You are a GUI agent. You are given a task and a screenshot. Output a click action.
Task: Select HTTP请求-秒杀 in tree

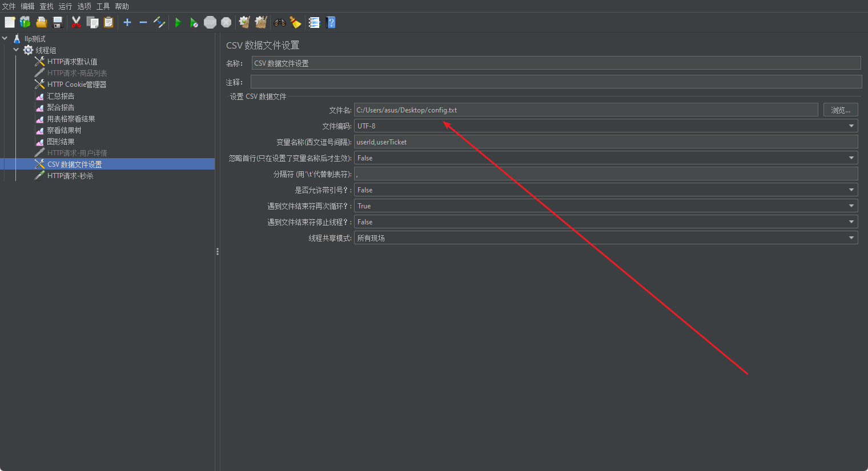tap(70, 176)
